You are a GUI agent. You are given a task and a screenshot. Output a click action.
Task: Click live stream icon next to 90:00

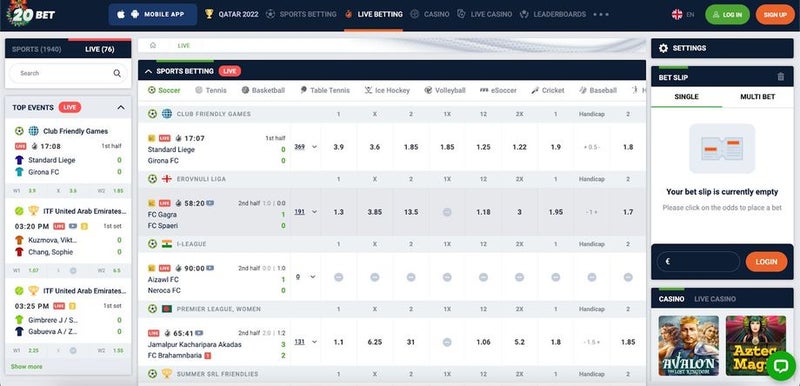tap(210, 268)
